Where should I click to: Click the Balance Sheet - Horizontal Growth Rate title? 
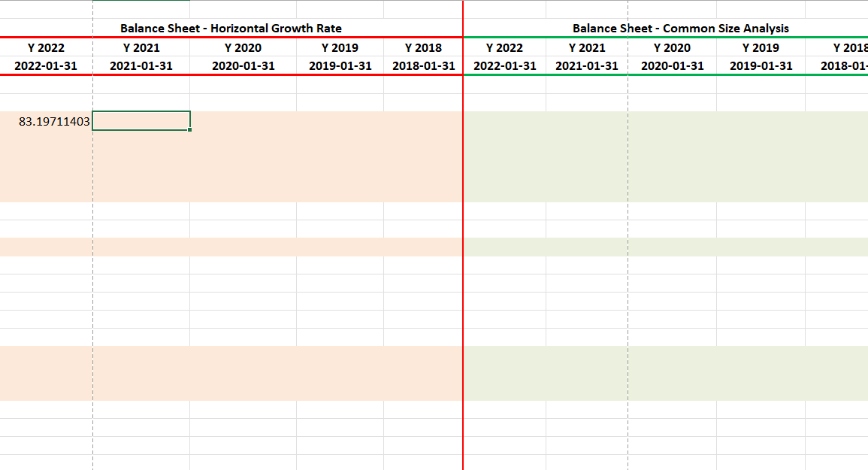(x=230, y=28)
